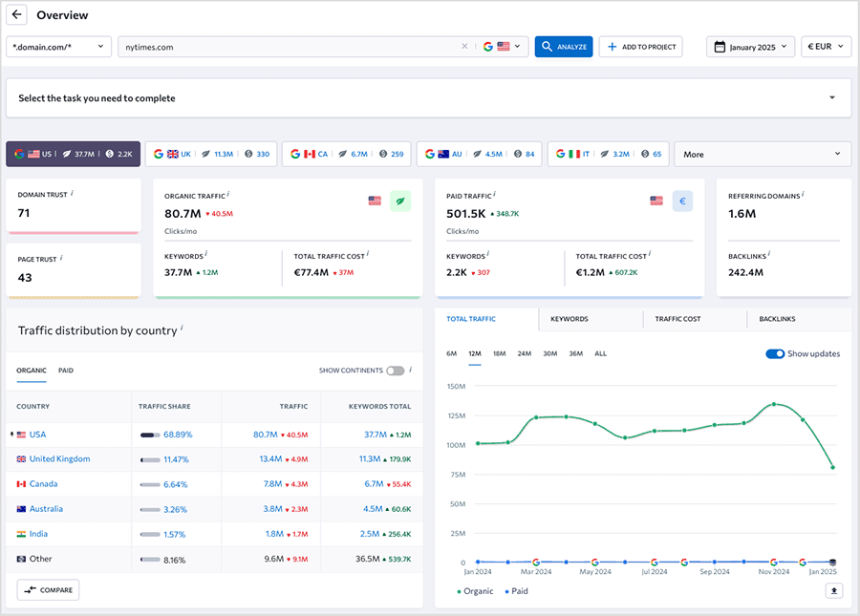This screenshot has height=616, width=860.
Task: Open the India country link
Action: point(38,534)
